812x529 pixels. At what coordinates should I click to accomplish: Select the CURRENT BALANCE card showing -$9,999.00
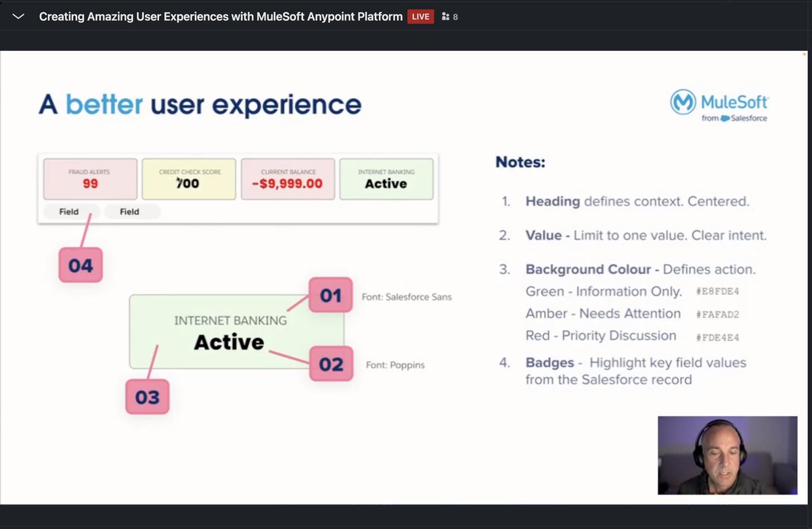[x=288, y=179]
